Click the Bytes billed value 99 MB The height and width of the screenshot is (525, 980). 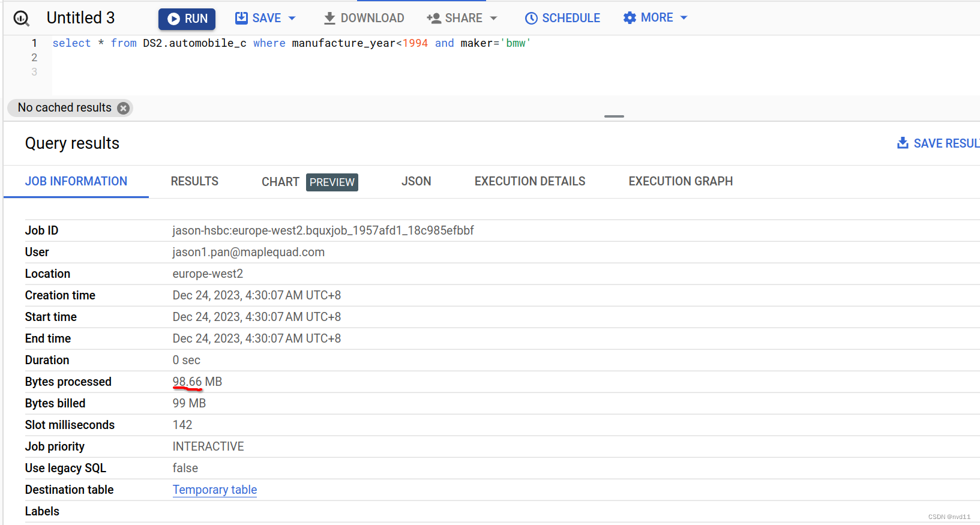coord(189,403)
